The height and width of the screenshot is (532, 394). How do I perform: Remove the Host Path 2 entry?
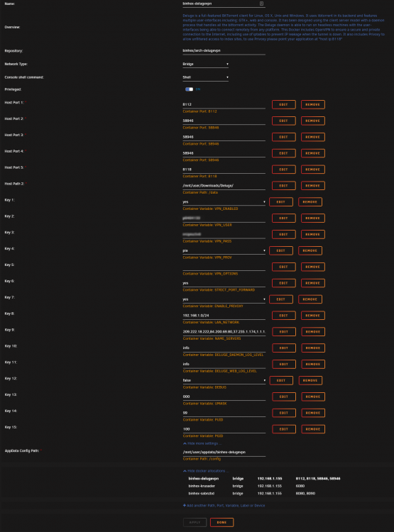point(313,186)
